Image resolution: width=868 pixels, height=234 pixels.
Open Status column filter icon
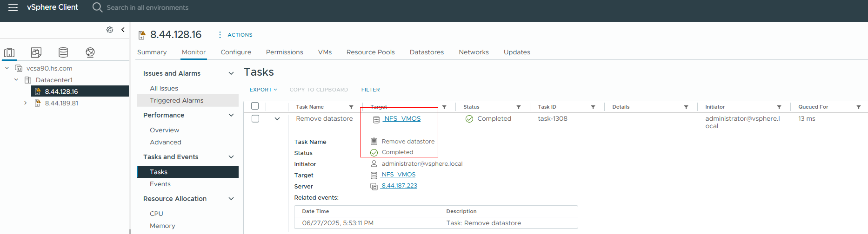click(519, 107)
